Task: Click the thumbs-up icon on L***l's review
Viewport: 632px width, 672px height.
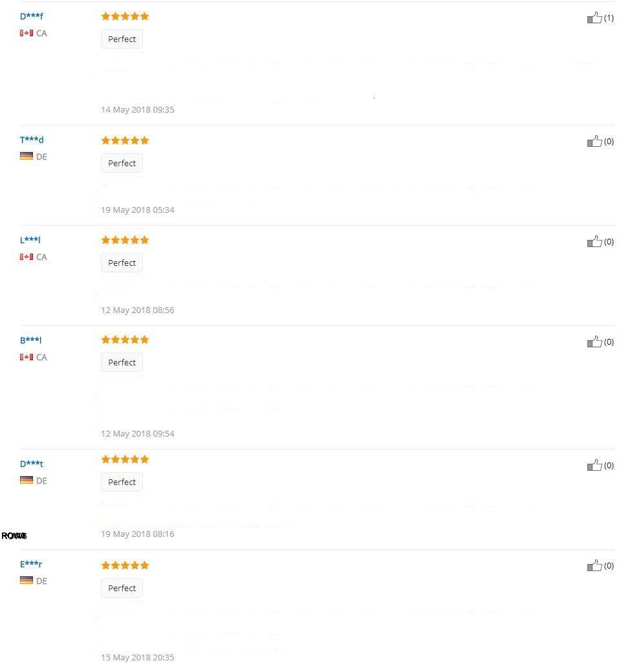Action: click(x=594, y=241)
